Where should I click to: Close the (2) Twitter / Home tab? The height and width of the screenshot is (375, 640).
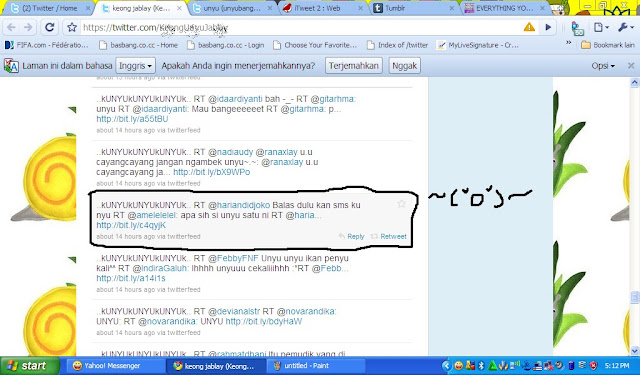pos(89,8)
